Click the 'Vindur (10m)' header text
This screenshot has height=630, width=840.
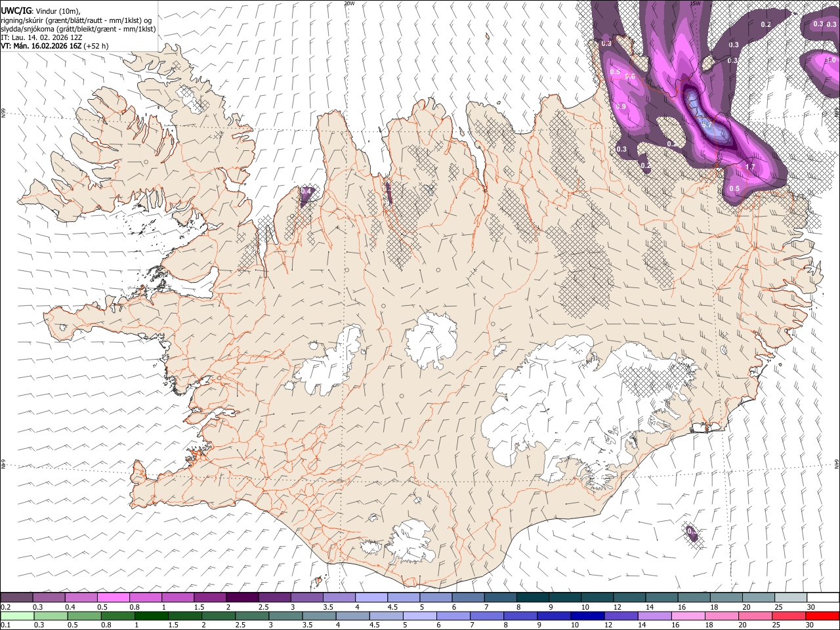pyautogui.click(x=57, y=10)
